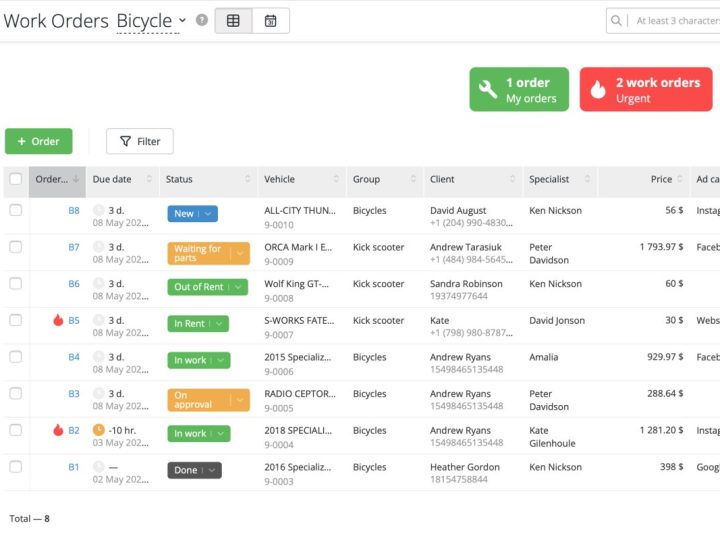Tick the checkbox for order B7

coord(16,247)
